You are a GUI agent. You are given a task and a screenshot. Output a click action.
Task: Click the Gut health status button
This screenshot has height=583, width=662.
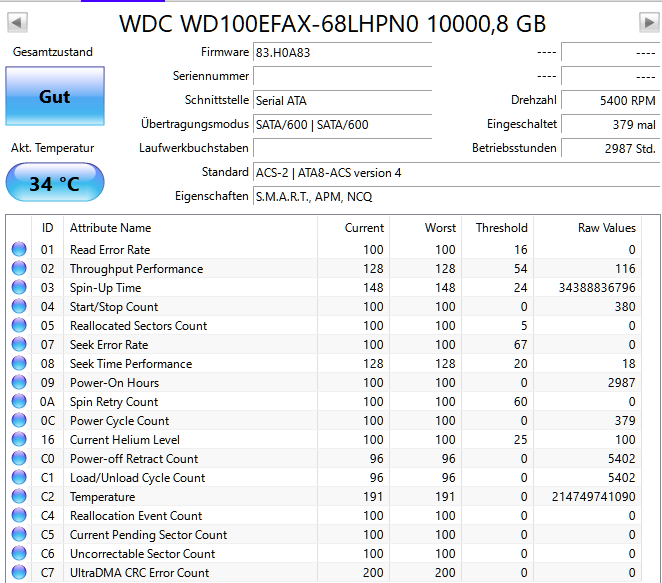coord(55,96)
